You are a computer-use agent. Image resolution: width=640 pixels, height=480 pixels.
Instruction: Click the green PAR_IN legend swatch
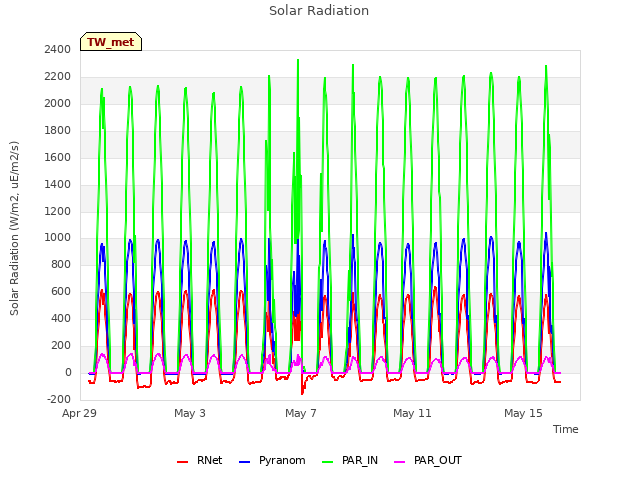coord(328,462)
